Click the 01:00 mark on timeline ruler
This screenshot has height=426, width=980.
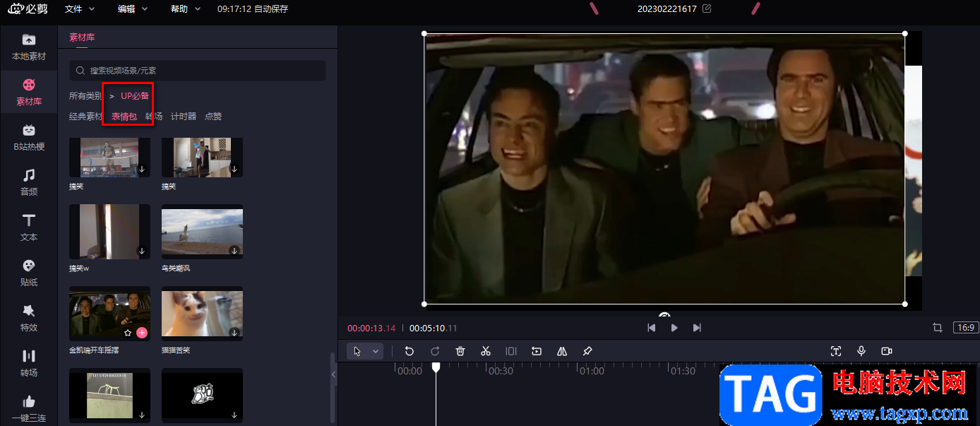pos(592,371)
